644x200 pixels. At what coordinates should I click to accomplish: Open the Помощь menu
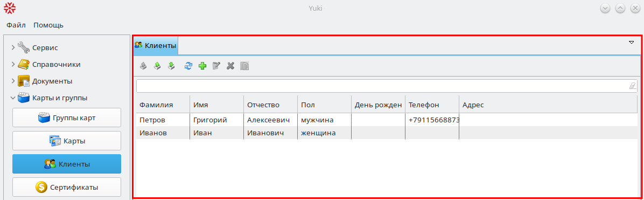(x=48, y=25)
